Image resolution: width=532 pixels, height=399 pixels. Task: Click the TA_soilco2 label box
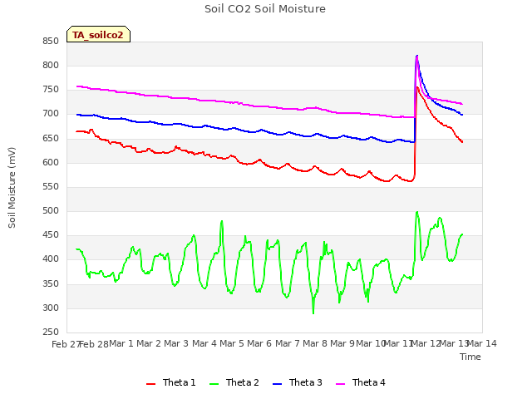pyautogui.click(x=98, y=34)
